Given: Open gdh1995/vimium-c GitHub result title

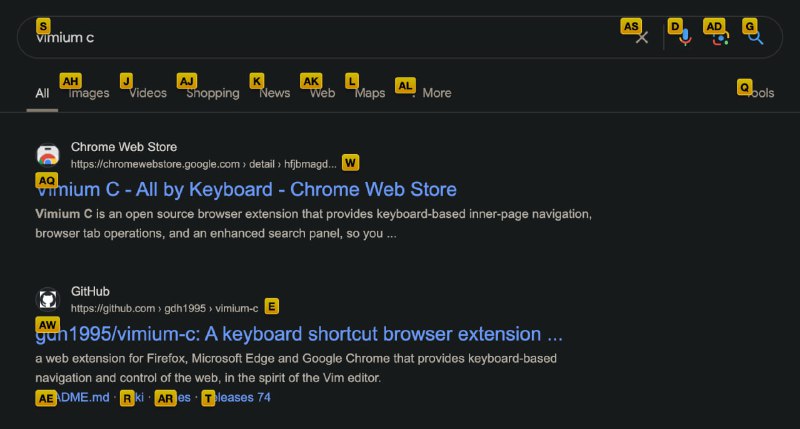Looking at the screenshot, I should [299, 334].
